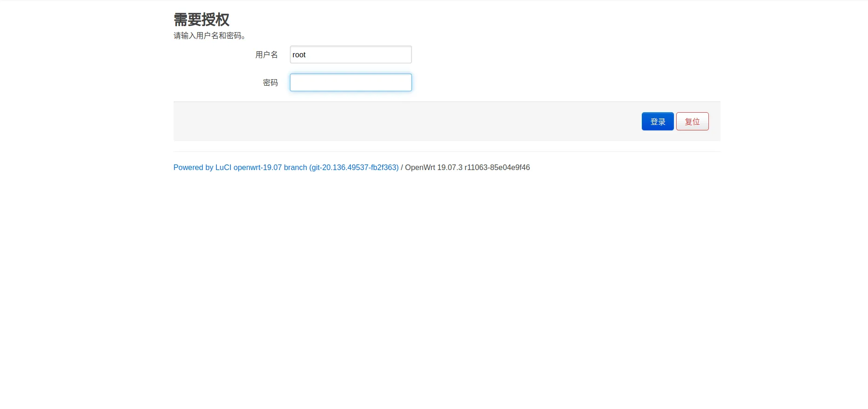Screen dimensions: 868x409
Task: Click the 需要授权 page heading
Action: [x=201, y=20]
